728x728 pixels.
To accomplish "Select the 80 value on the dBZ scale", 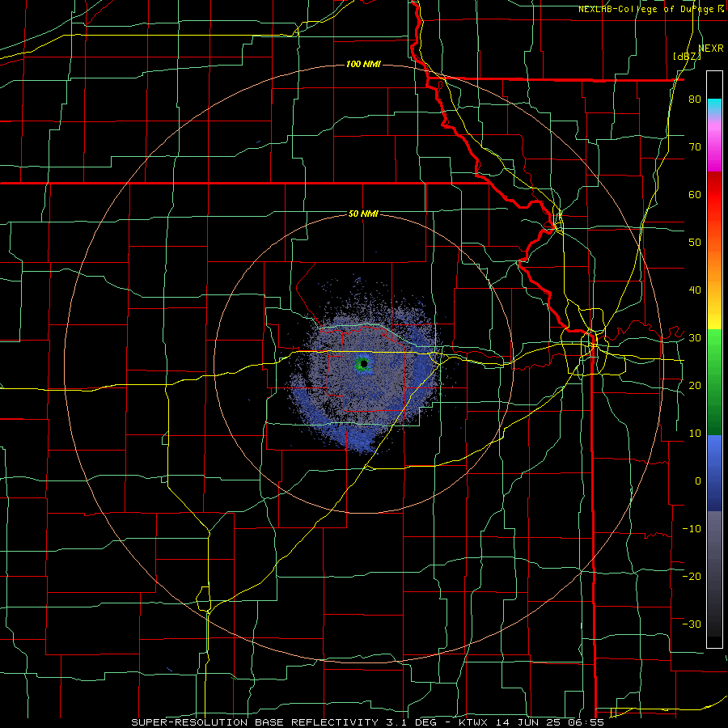I will [x=695, y=99].
